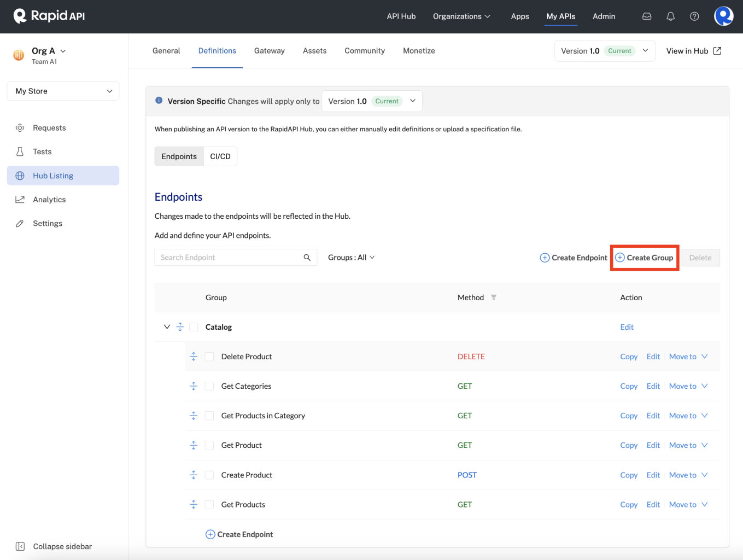Image resolution: width=743 pixels, height=560 pixels.
Task: Switch to the Assets tab
Action: point(315,51)
